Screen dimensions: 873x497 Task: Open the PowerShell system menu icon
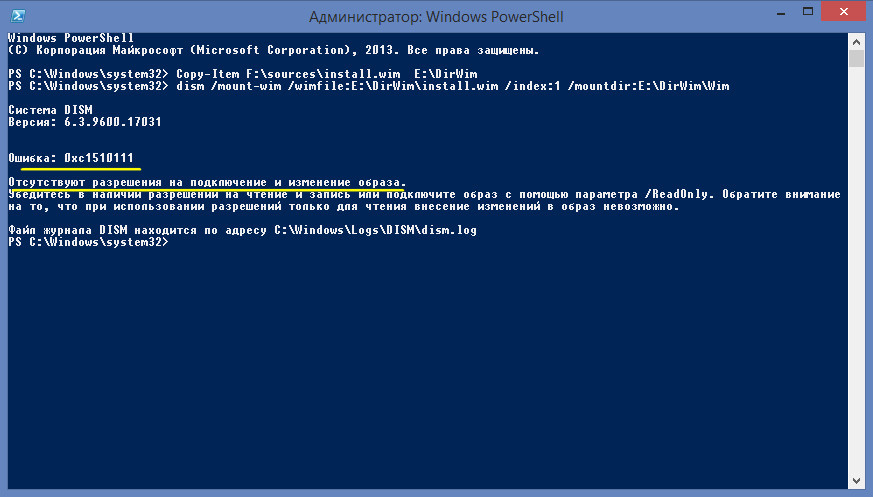(18, 16)
